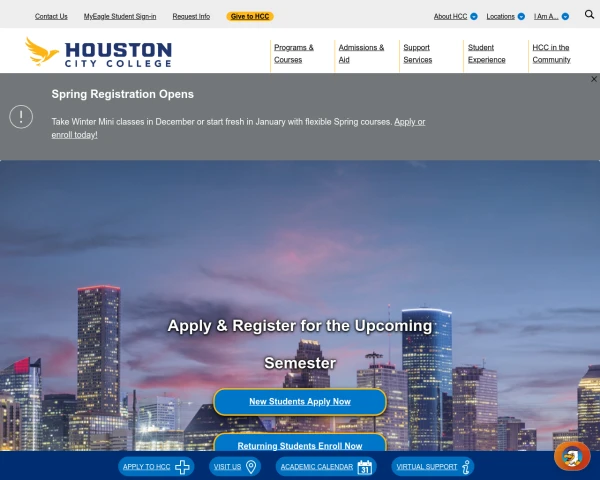Click the exclamation alert icon in banner

[x=21, y=116]
